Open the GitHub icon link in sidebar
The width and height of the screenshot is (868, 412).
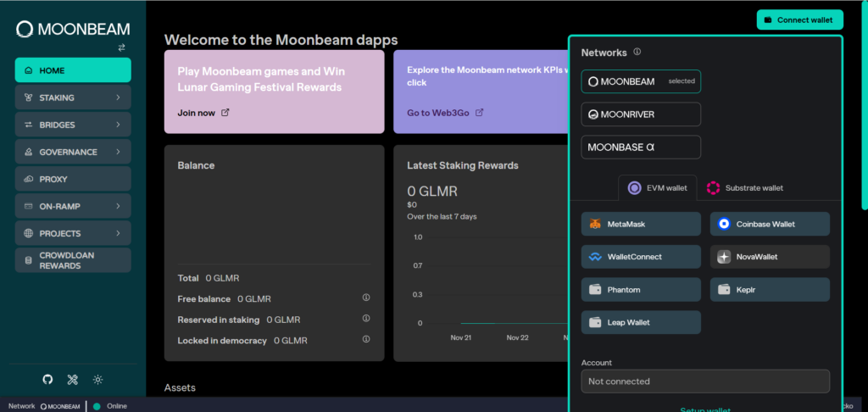coord(48,380)
